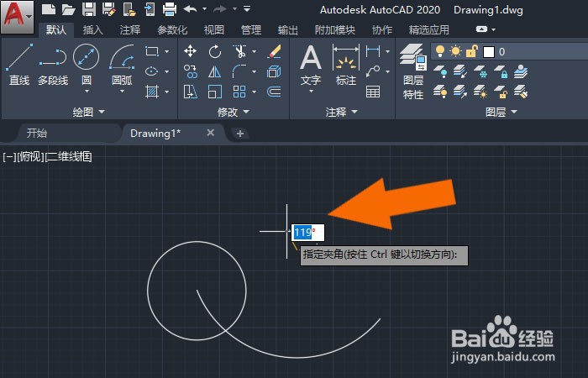The height and width of the screenshot is (378, 588).
Task: Switch to the Annotate (注释) ribbon tab
Action: (129, 29)
